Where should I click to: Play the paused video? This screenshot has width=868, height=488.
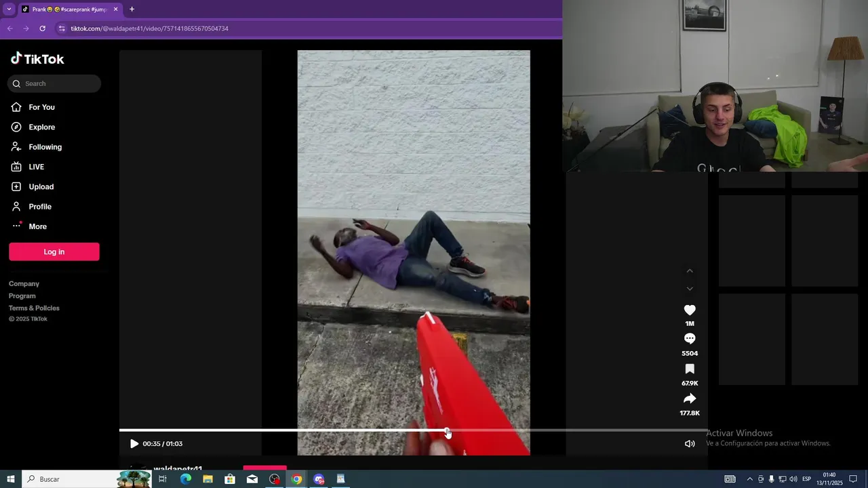(134, 444)
